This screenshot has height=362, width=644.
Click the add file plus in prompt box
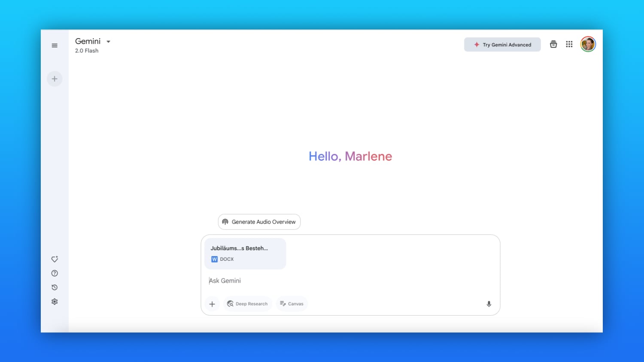tap(212, 304)
